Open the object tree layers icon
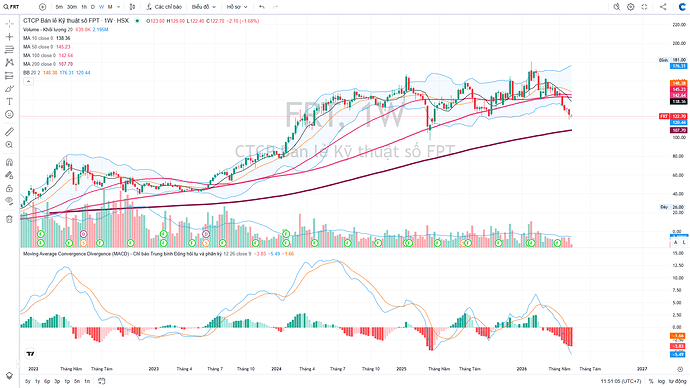Viewport: 690px width, 388px height. 9,376
